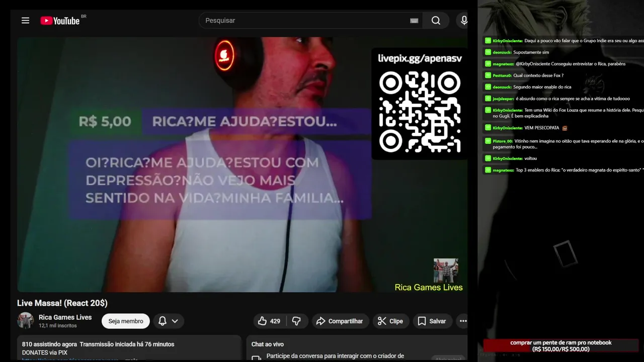Click the R$ 5,00 donation amount overlay
Image resolution: width=644 pixels, height=362 pixels.
(105, 121)
